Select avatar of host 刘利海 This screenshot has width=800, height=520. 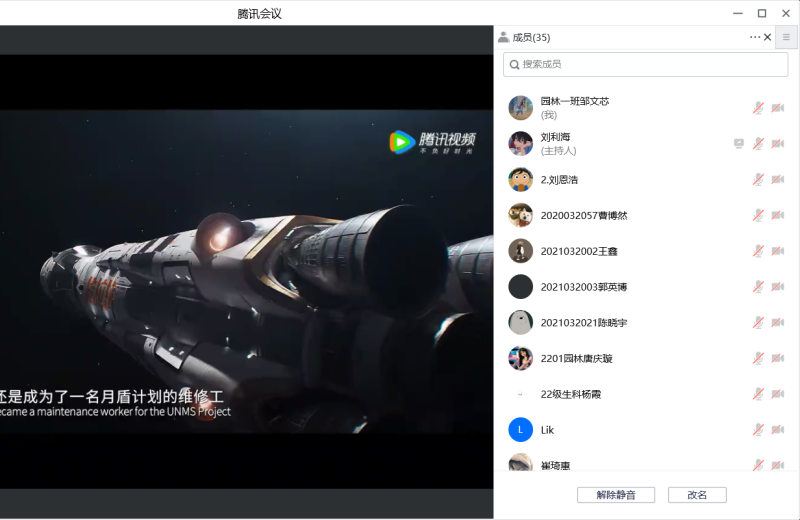pos(520,144)
